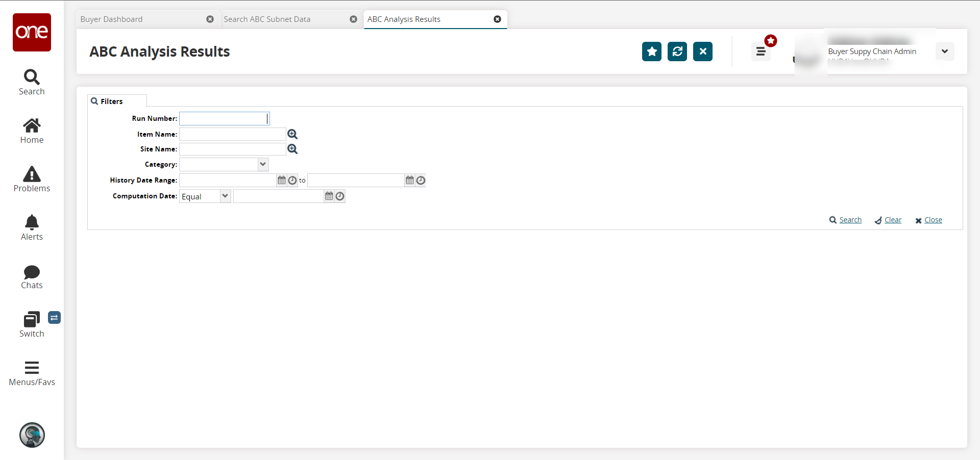Open the header hamburger menu with star badge

coord(761,52)
